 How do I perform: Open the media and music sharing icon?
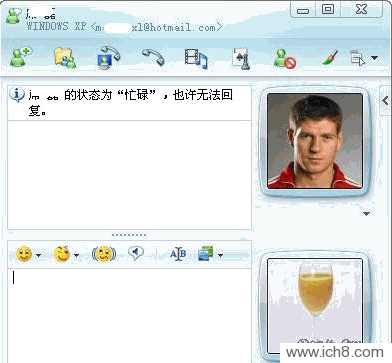[196, 59]
